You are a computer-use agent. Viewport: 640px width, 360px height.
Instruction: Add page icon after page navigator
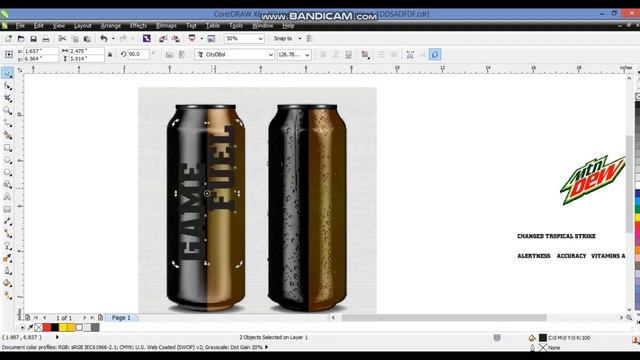tap(100, 318)
